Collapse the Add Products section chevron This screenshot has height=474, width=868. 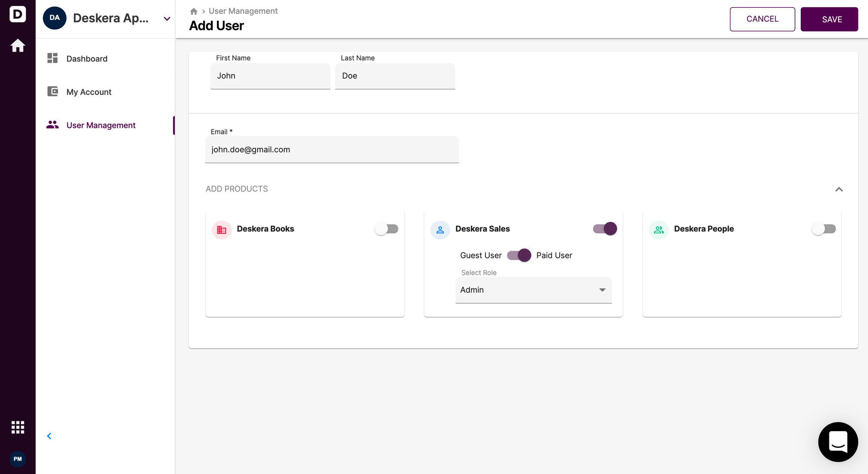[839, 190]
